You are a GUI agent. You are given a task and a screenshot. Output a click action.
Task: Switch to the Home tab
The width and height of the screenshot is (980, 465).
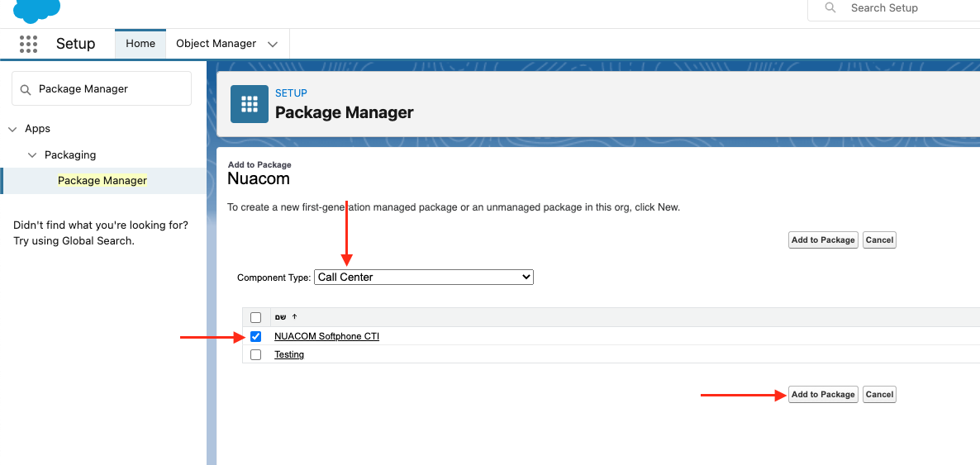(140, 44)
